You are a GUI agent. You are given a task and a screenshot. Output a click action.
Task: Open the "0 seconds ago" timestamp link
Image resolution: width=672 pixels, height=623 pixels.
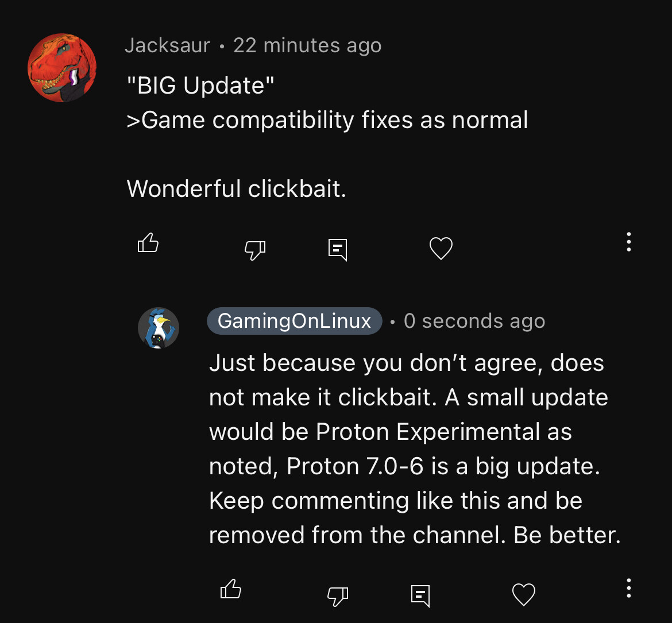[474, 321]
